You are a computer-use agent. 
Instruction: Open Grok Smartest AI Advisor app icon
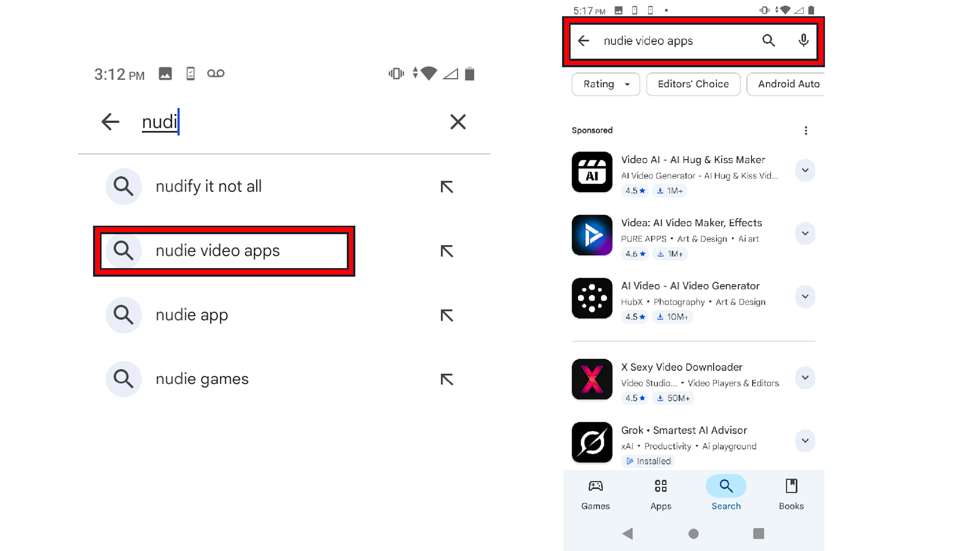click(x=592, y=442)
